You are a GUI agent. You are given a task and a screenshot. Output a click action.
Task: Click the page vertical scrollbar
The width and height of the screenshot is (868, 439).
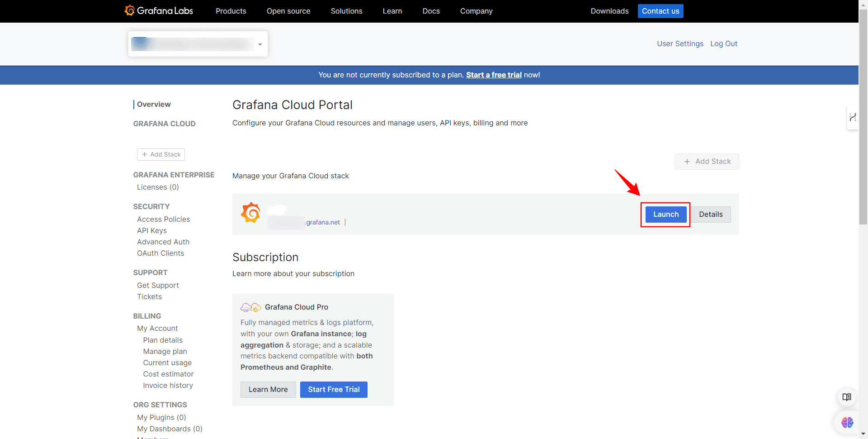(x=863, y=118)
